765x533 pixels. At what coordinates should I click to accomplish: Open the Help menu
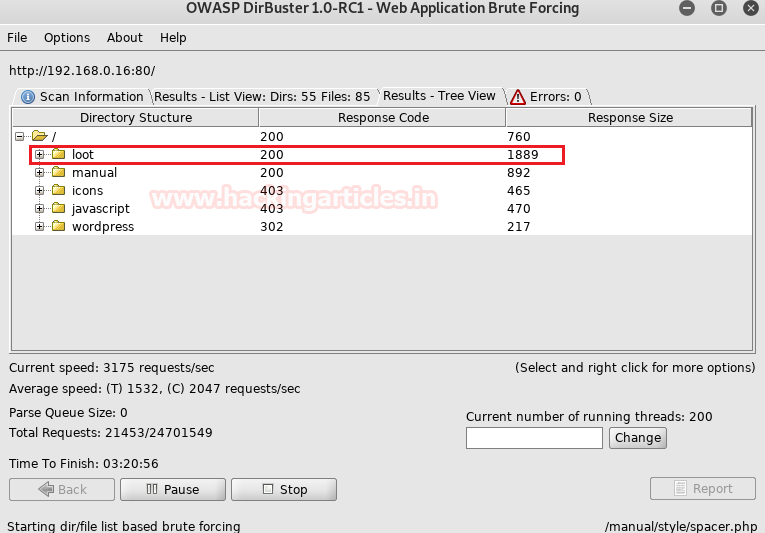pyautogui.click(x=173, y=38)
